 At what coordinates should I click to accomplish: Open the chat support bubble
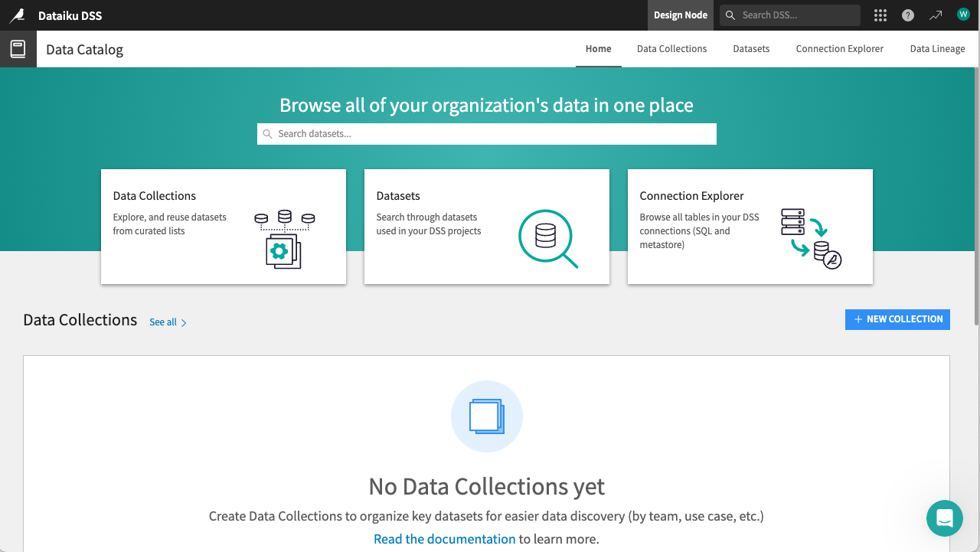(x=945, y=518)
